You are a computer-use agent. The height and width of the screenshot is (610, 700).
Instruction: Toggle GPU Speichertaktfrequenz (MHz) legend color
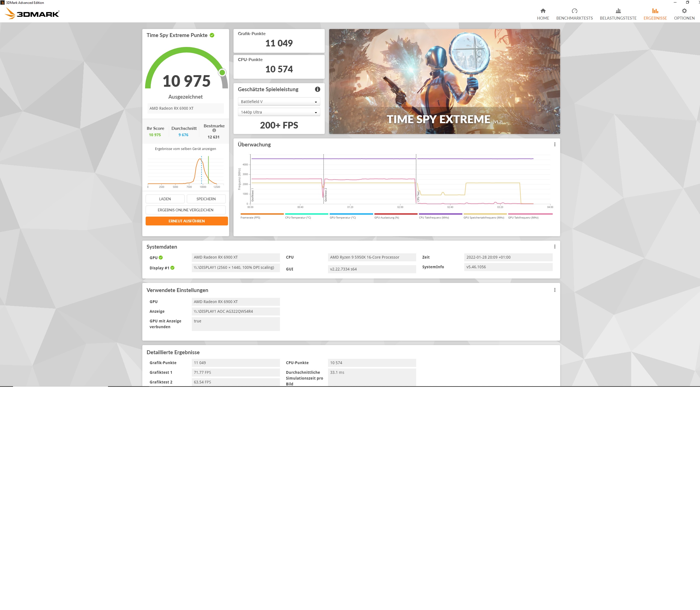pyautogui.click(x=485, y=214)
